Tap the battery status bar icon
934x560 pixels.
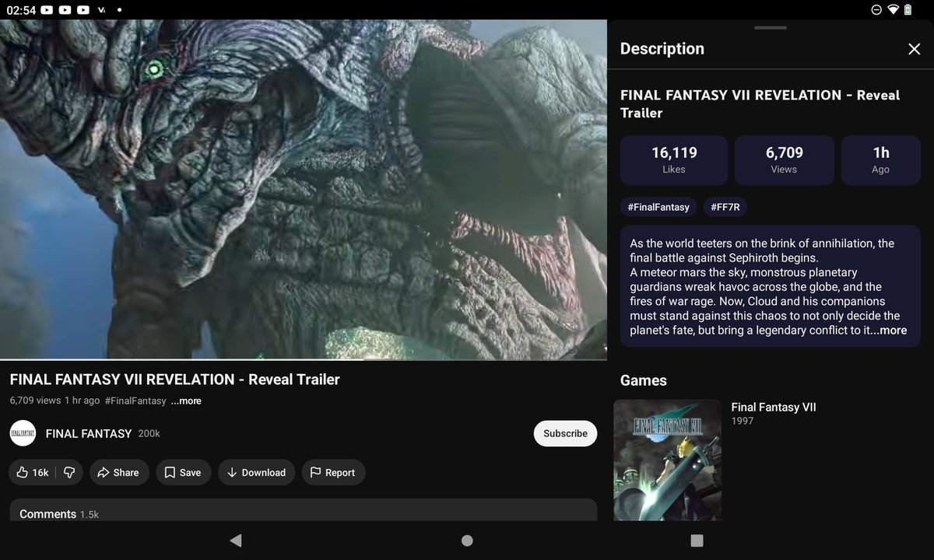coord(908,9)
